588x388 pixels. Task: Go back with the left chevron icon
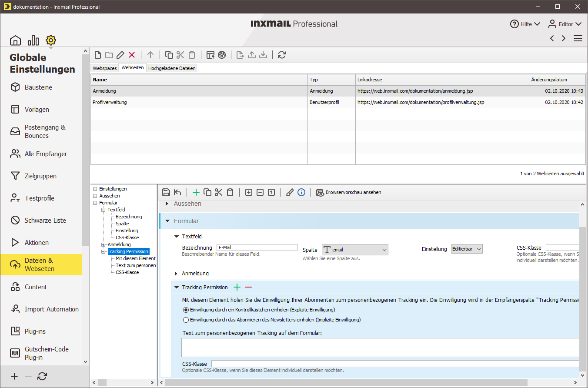point(552,38)
